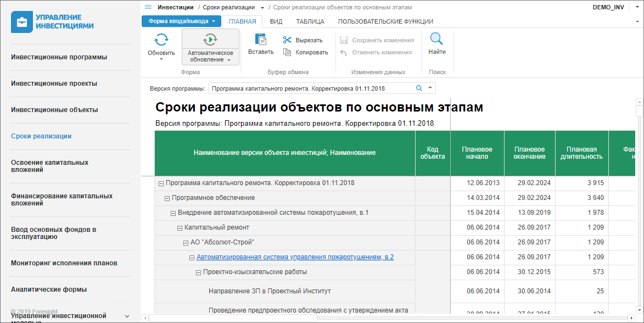Open the ПОЛЬЗОВАТЕЛЬСКИЕ ФУНКЦИИ tab

[385, 21]
